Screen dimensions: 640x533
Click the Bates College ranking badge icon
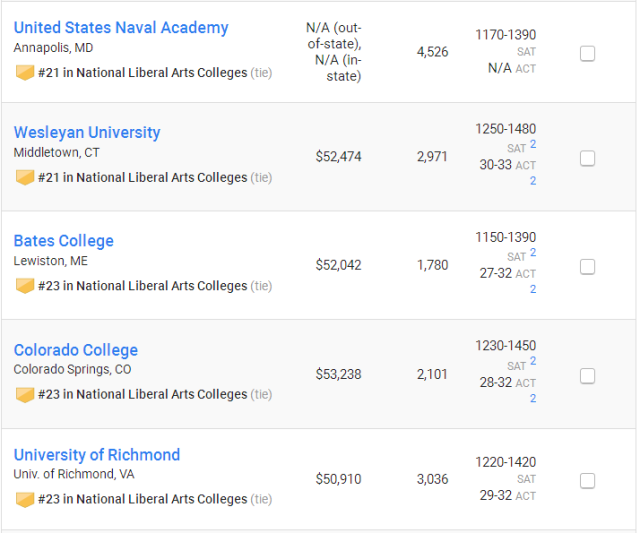click(x=25, y=286)
